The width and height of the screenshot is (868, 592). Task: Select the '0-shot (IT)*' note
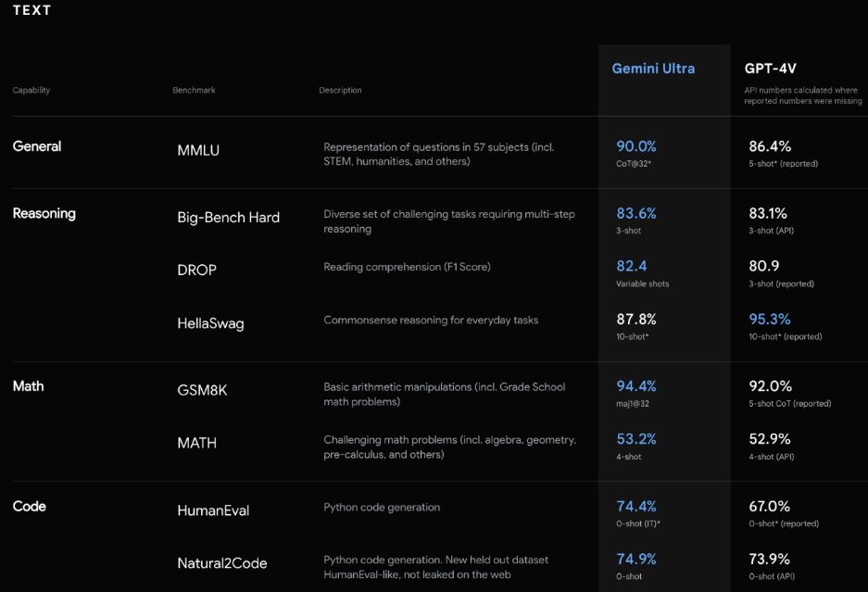pyautogui.click(x=638, y=523)
